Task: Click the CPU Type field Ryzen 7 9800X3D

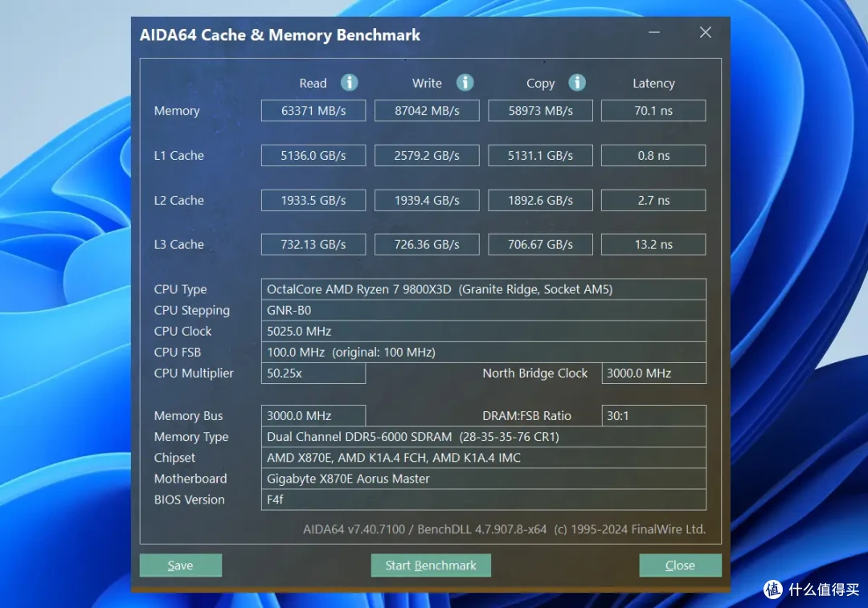Action: coord(484,289)
